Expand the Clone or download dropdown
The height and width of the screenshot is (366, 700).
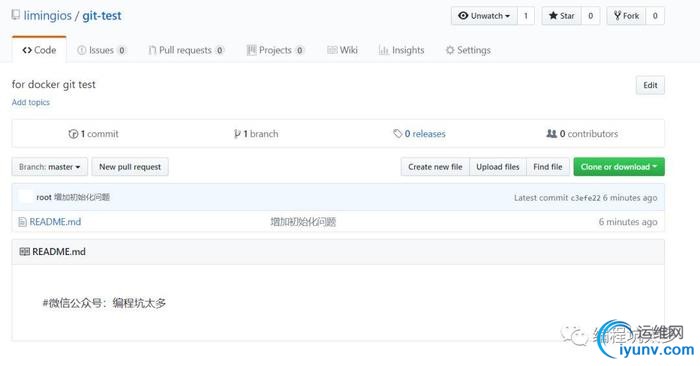(619, 166)
